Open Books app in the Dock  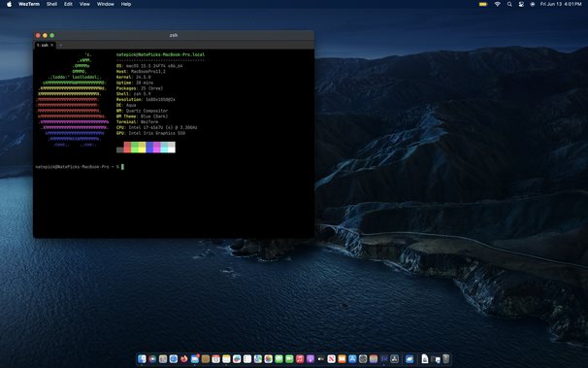342,359
